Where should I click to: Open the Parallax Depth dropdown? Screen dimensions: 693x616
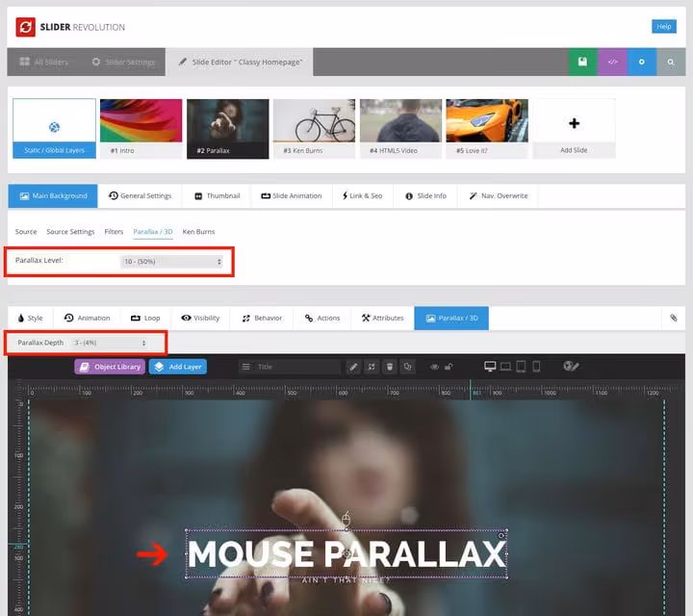pyautogui.click(x=110, y=343)
